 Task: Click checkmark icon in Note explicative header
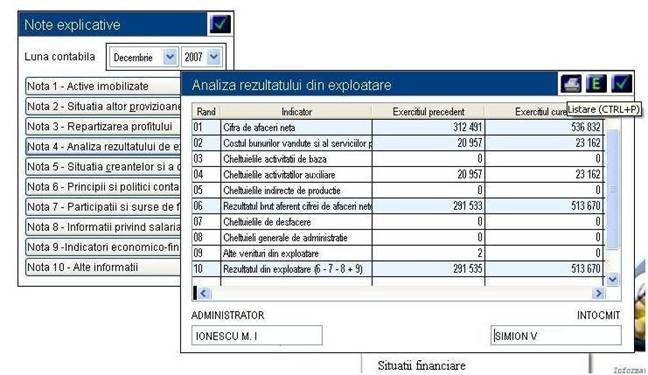[220, 24]
